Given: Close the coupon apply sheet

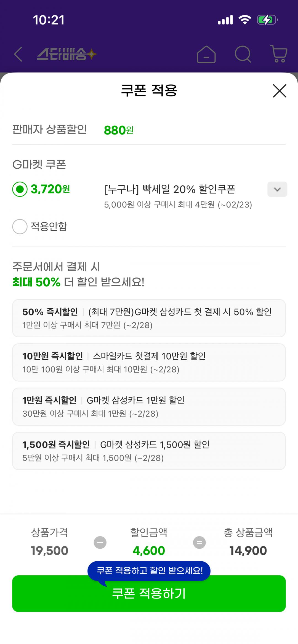Looking at the screenshot, I should pos(280,91).
